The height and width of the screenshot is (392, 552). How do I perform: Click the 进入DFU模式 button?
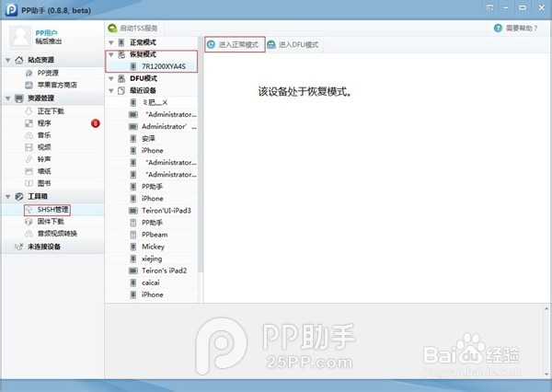point(293,44)
